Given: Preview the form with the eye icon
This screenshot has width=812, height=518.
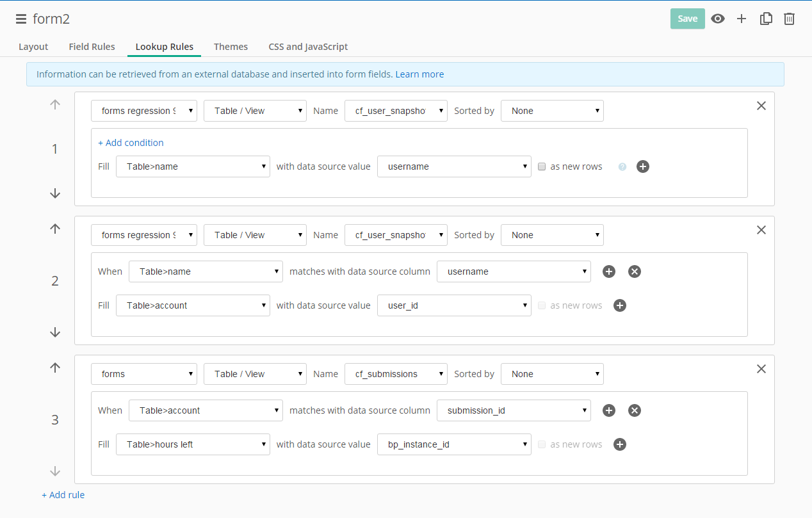Looking at the screenshot, I should point(718,19).
